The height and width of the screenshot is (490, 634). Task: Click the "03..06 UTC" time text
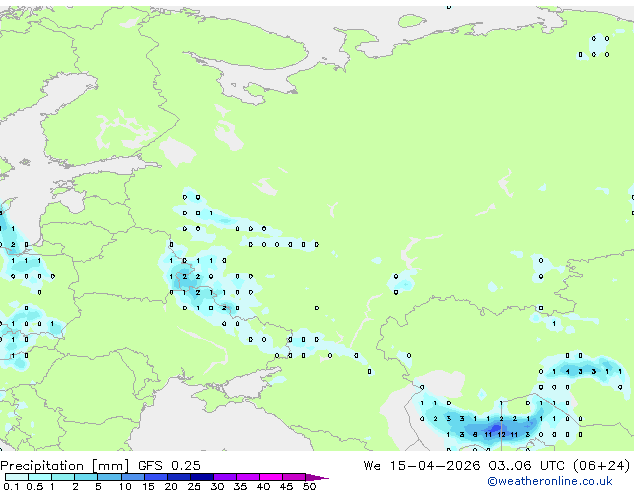pos(526,465)
